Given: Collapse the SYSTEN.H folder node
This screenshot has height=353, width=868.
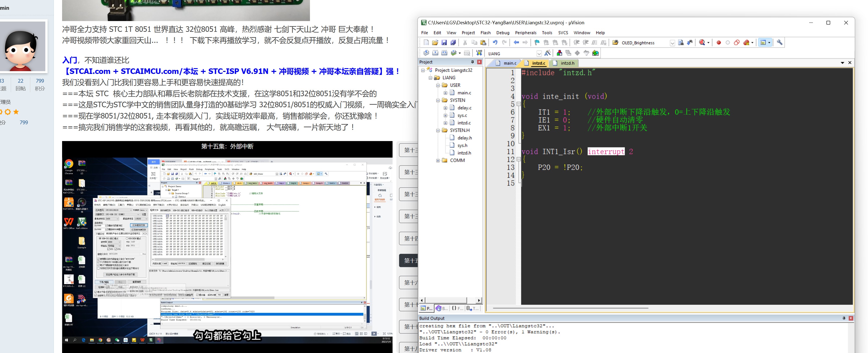Looking at the screenshot, I should click(x=438, y=131).
